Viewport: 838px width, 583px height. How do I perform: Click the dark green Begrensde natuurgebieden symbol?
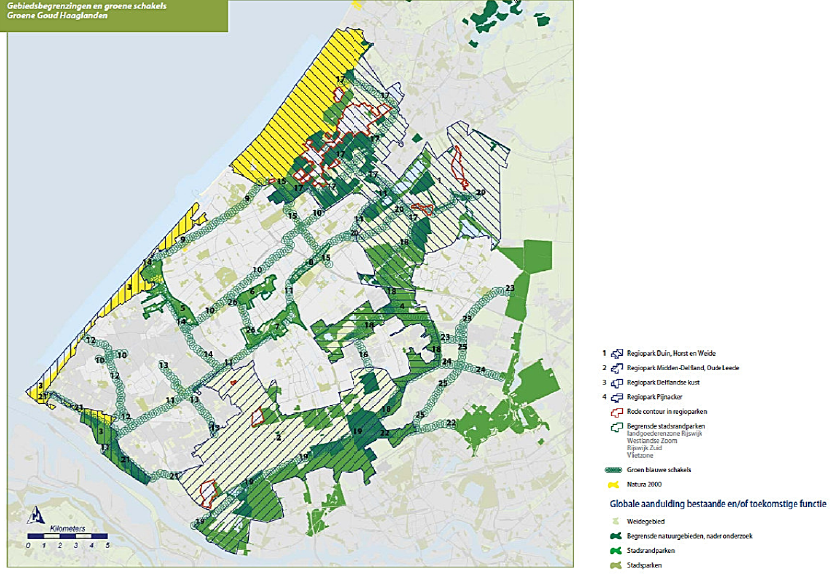617,536
